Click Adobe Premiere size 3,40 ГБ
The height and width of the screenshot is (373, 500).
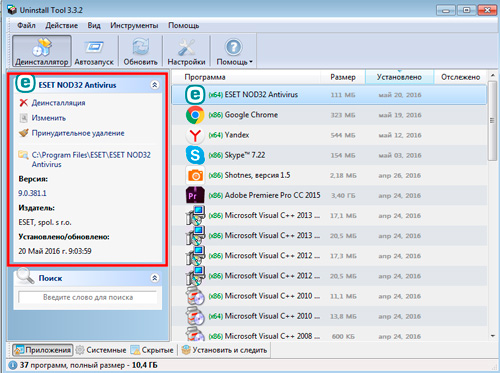point(343,196)
